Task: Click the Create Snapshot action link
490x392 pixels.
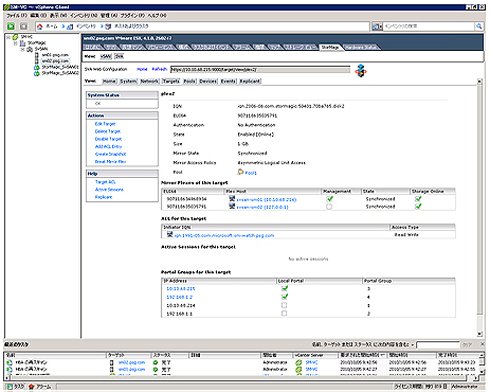Action: (x=110, y=154)
